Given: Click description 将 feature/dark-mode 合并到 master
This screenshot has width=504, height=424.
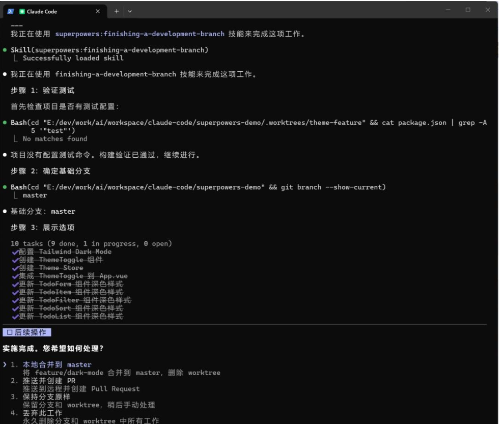Looking at the screenshot, I should tap(122, 373).
